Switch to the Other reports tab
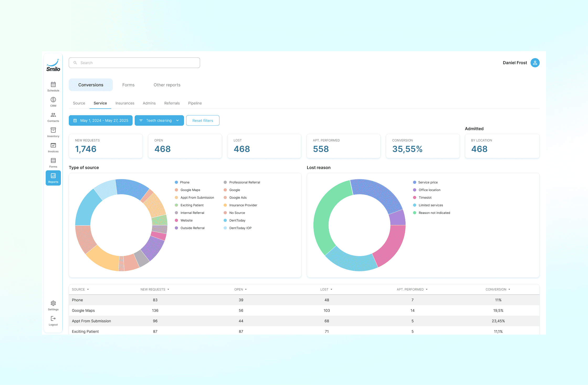The image size is (588, 385). coord(167,85)
